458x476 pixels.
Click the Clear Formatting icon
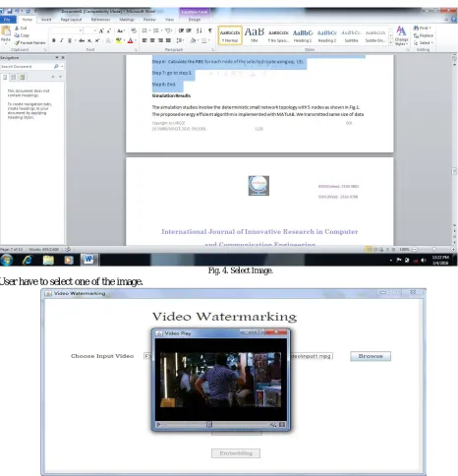click(x=134, y=30)
